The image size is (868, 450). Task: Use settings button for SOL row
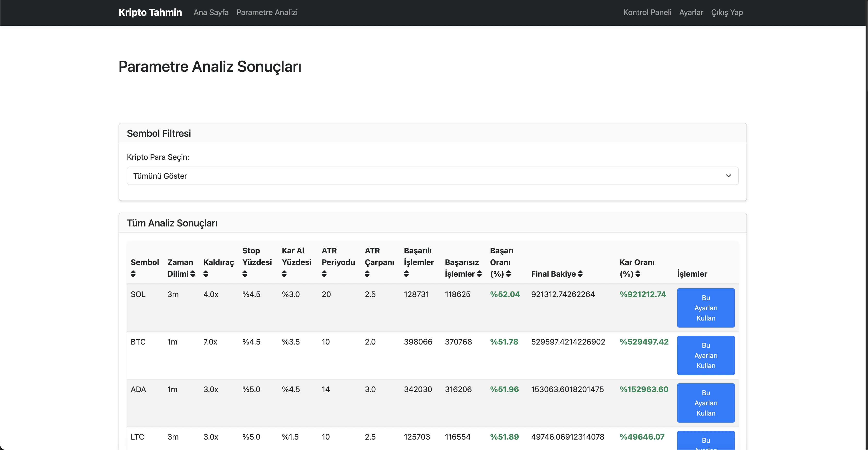click(706, 308)
